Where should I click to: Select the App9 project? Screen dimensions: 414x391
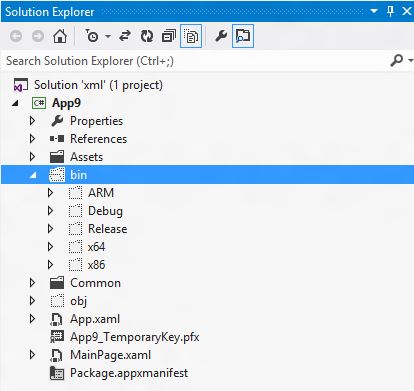66,103
